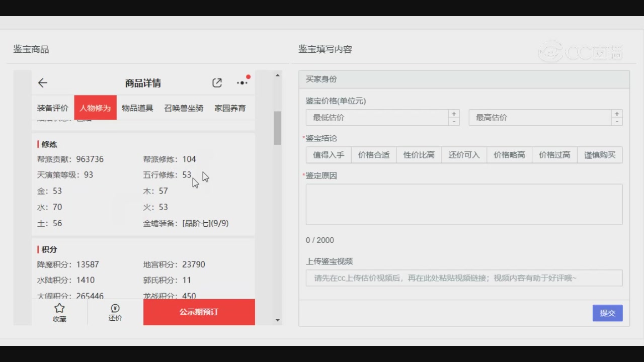Click the 水: 70 entry
The height and width of the screenshot is (362, 644).
pyautogui.click(x=49, y=207)
